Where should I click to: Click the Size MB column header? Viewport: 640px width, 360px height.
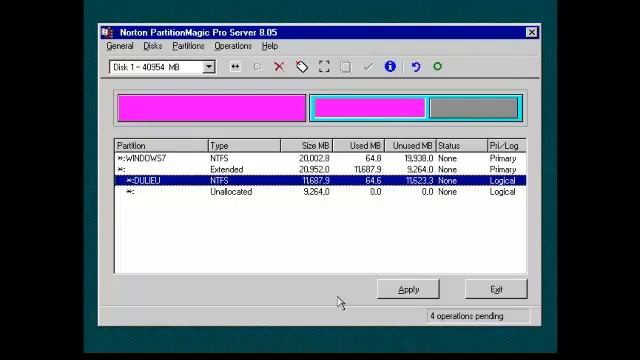click(x=307, y=146)
